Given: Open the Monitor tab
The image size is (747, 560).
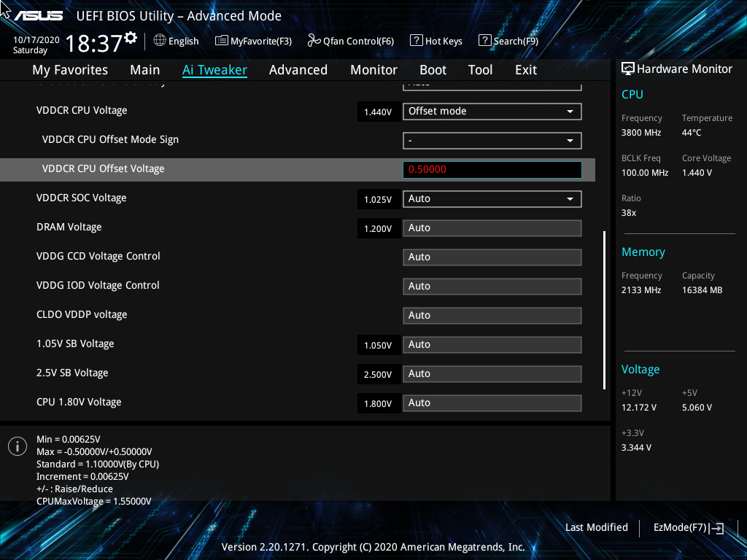Looking at the screenshot, I should point(374,70).
